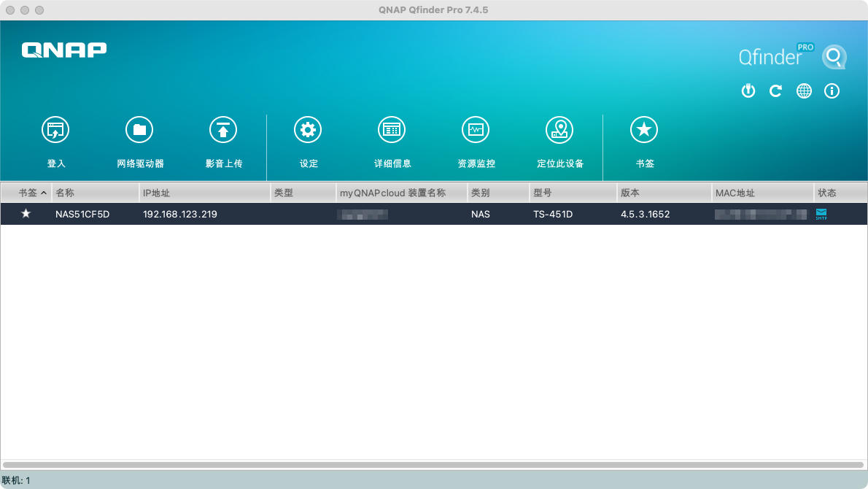
Task: Open the 设定 settings gear icon
Action: (x=308, y=129)
